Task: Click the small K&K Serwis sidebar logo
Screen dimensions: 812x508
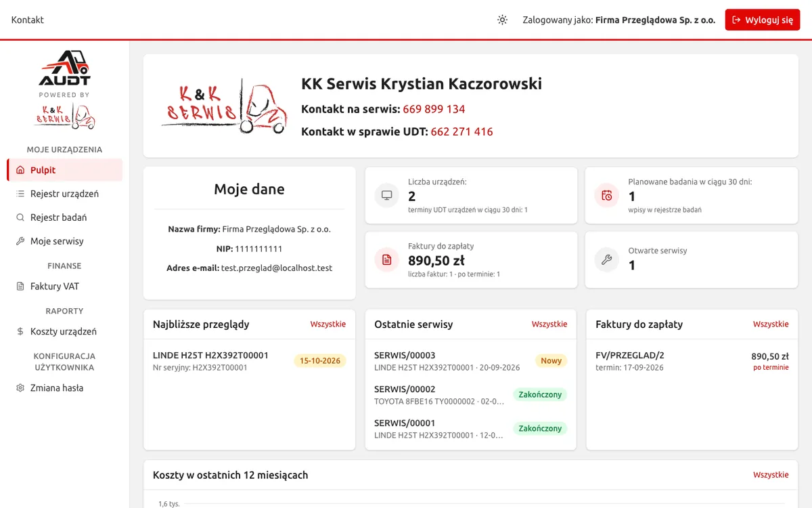Action: pos(65,117)
